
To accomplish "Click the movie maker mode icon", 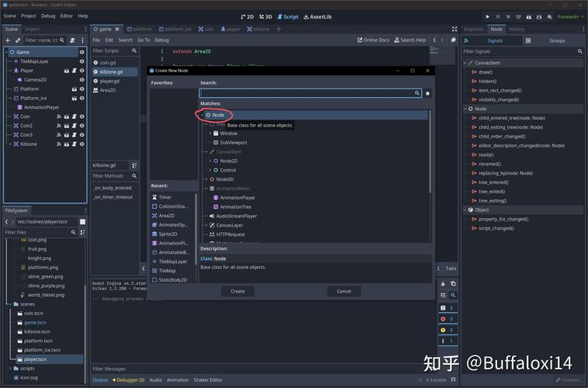I will tap(549, 16).
